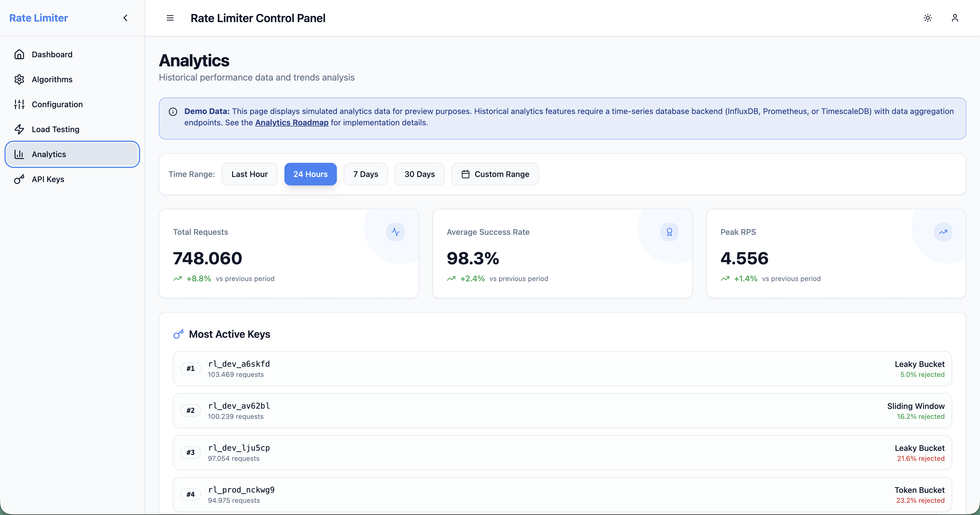Click Total Requests value 748.060
Viewport: 980px width, 515px height.
[x=208, y=259]
